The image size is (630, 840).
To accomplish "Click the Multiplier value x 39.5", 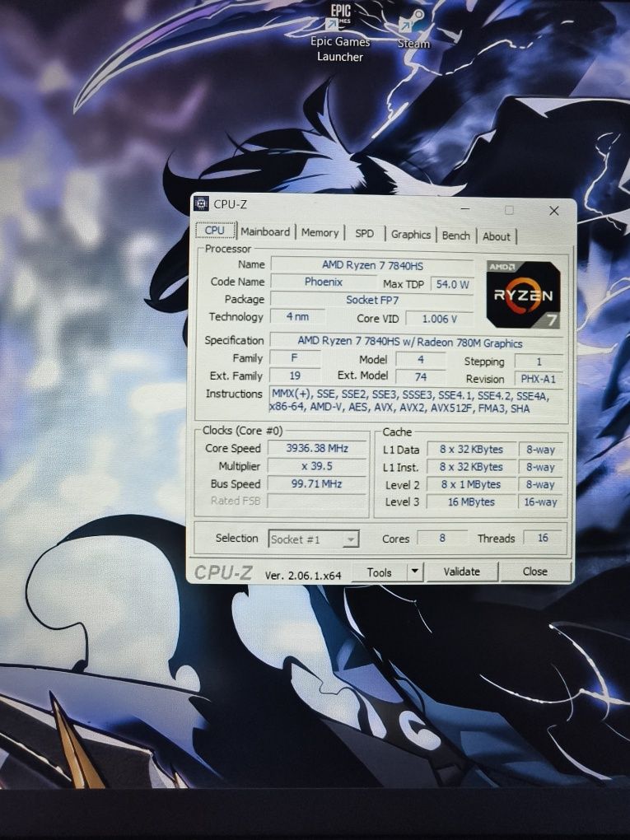I will tap(317, 466).
